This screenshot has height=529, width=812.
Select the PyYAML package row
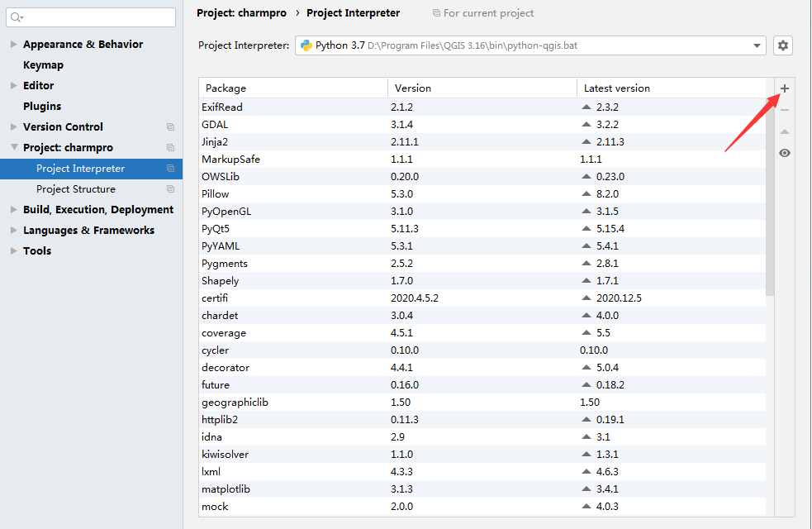(482, 246)
